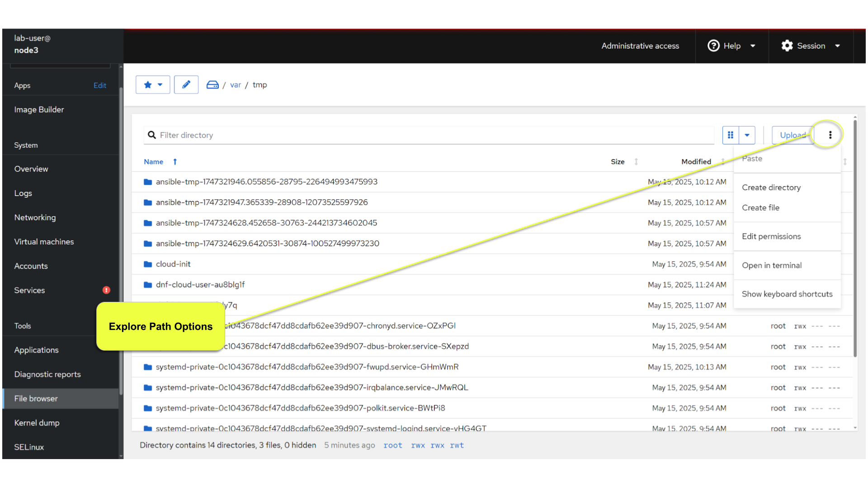Click the grid view icon
Screen dimensions: 868x488
coord(731,135)
